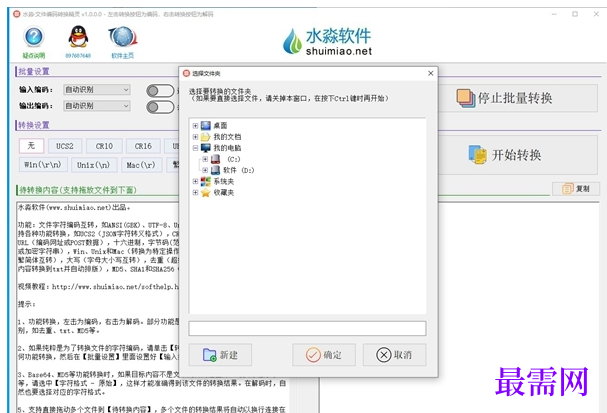Choose the Unix(\n) line ending option

point(94,165)
